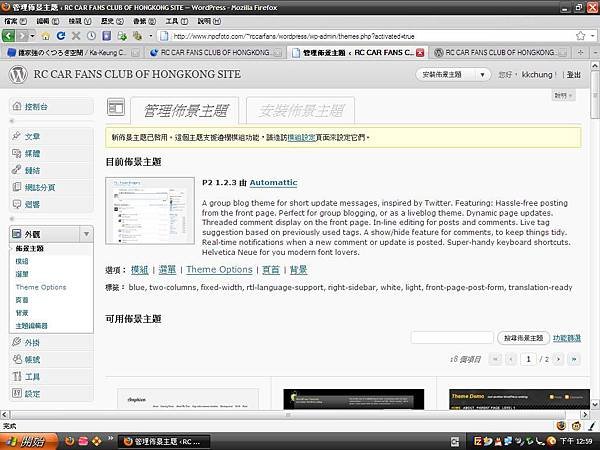Click the WordPress logo in admin header
Viewport: 600px width, 450px height.
18,74
